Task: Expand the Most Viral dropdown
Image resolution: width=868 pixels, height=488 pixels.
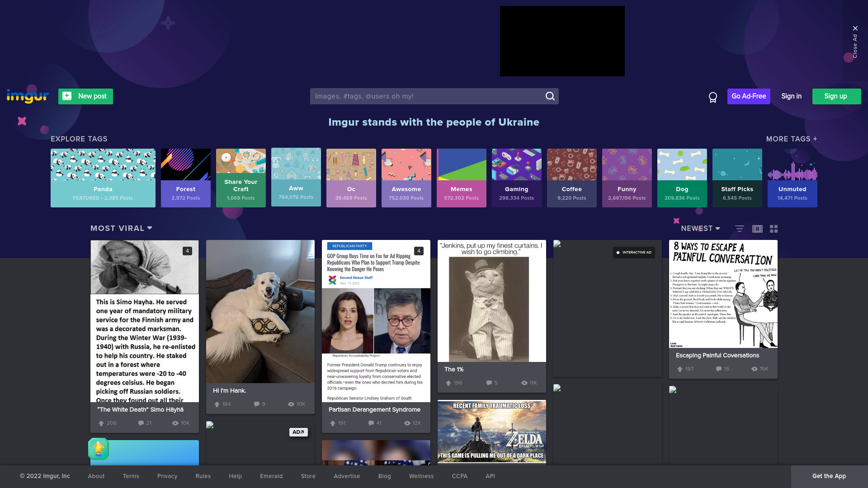Action: [121, 229]
